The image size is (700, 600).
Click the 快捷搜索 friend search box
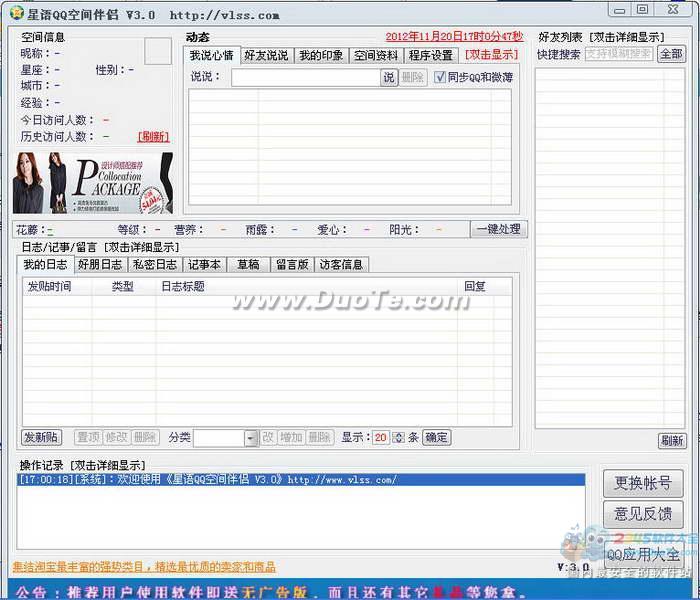tap(619, 54)
